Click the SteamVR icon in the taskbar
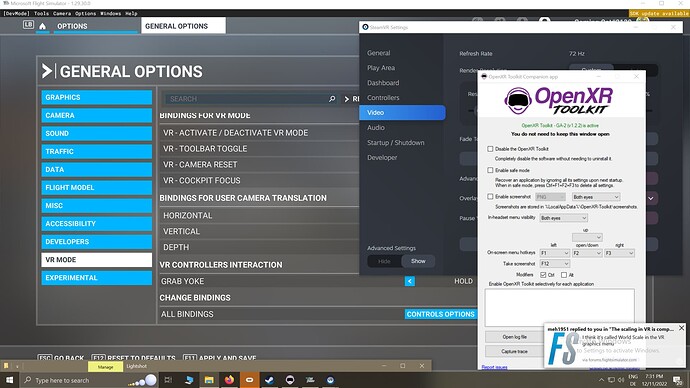690x388 pixels. point(330,380)
